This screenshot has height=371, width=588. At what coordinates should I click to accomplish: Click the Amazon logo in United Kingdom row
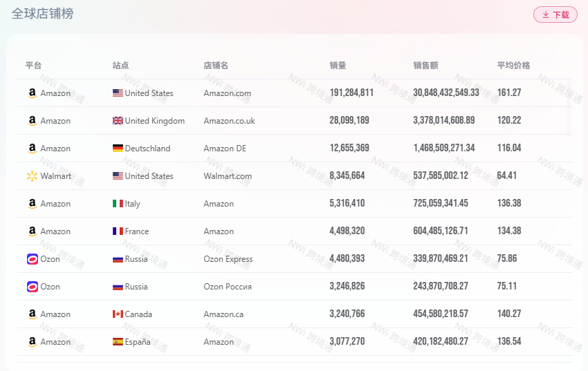pyautogui.click(x=32, y=121)
